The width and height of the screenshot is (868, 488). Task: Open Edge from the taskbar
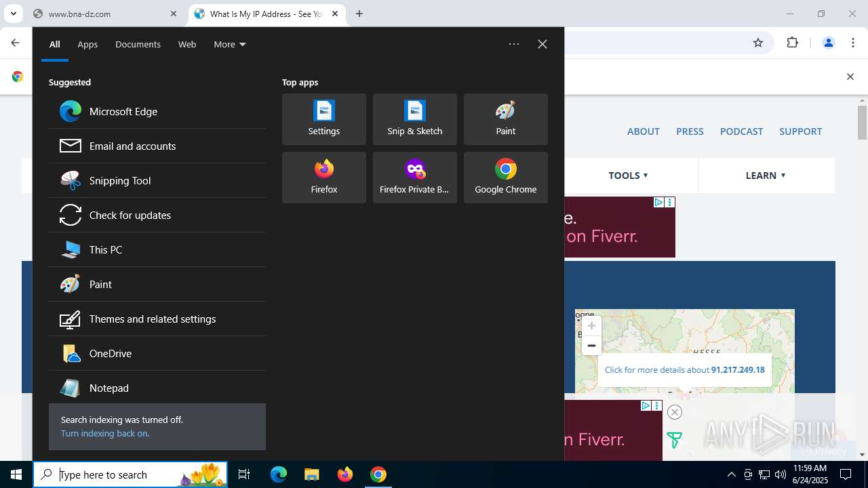[279, 474]
